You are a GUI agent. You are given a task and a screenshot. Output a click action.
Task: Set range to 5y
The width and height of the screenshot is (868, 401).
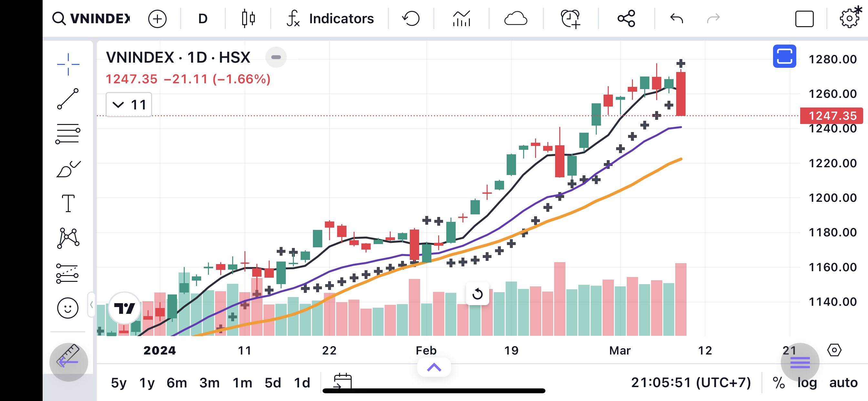(119, 383)
